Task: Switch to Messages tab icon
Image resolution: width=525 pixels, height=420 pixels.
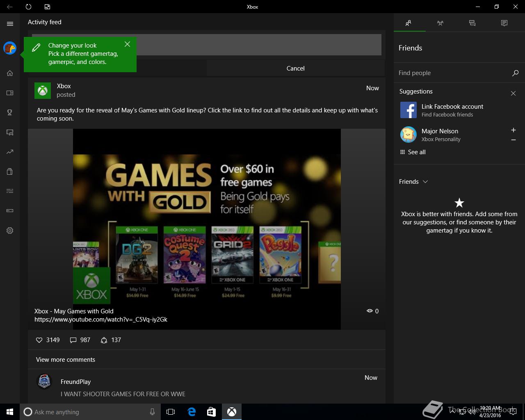Action: point(472,23)
